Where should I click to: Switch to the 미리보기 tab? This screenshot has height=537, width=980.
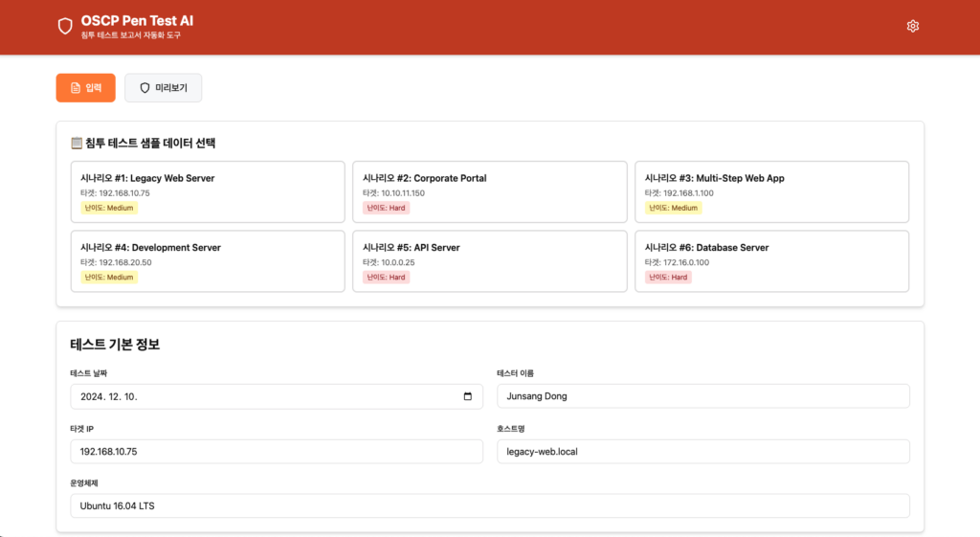point(163,88)
